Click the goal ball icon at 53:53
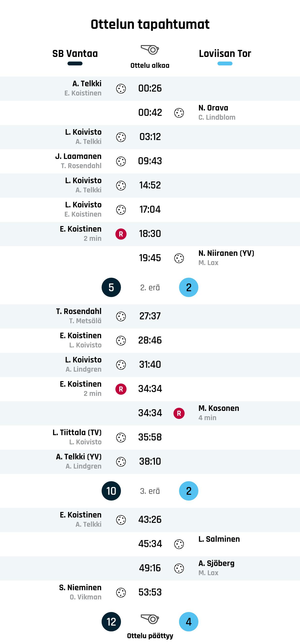 121,592
